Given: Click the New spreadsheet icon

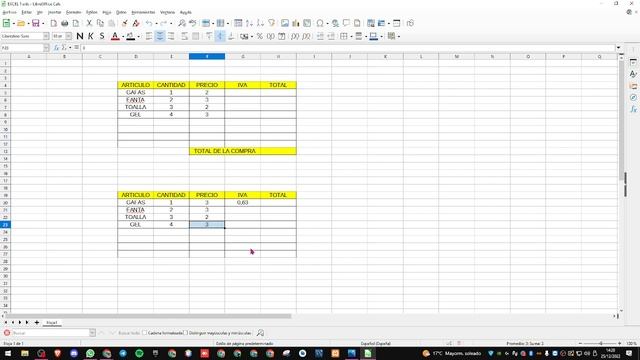Looking at the screenshot, I should click(x=6, y=23).
